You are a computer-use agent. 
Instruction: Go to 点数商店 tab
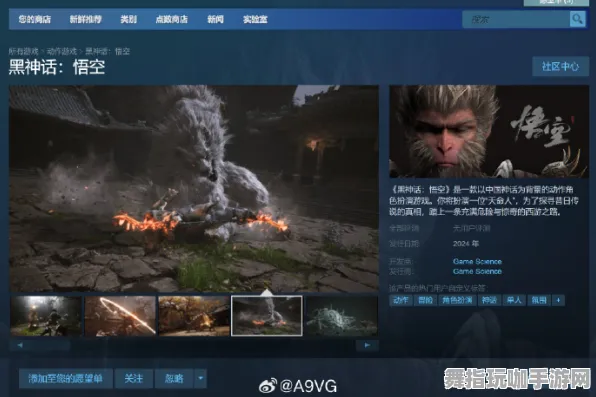coord(171,19)
